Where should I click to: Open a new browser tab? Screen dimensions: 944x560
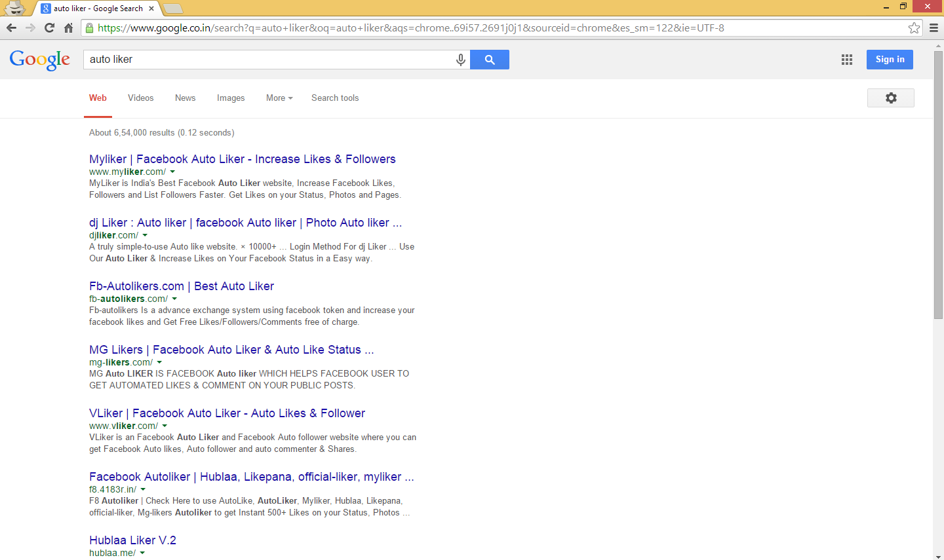point(173,9)
